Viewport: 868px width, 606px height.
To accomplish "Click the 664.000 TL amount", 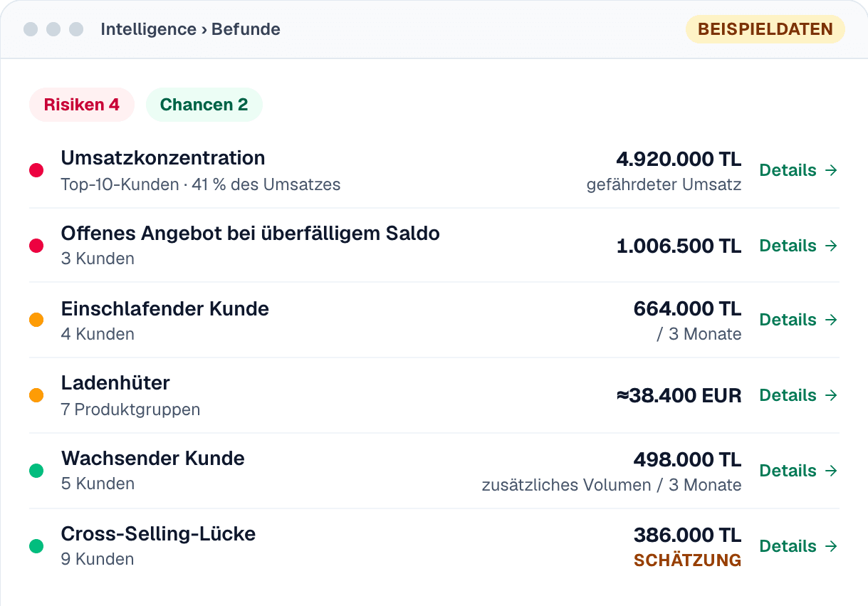I will pos(688,309).
